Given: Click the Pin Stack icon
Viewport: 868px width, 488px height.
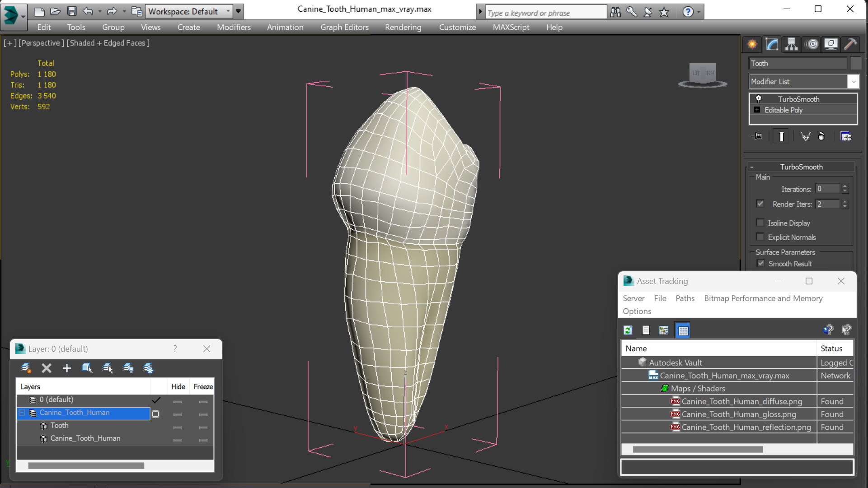Looking at the screenshot, I should [x=757, y=136].
